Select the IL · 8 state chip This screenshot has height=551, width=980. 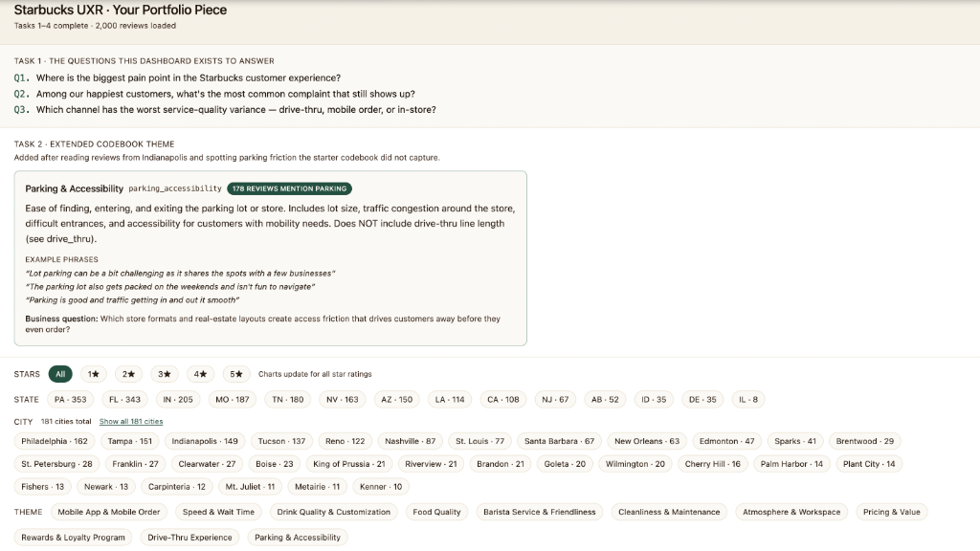point(748,400)
